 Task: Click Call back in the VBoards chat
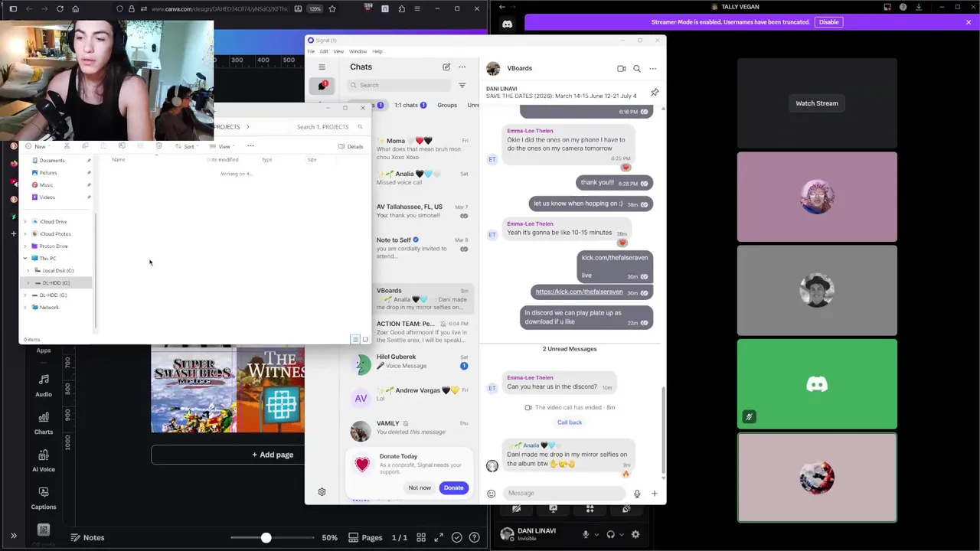(x=570, y=422)
